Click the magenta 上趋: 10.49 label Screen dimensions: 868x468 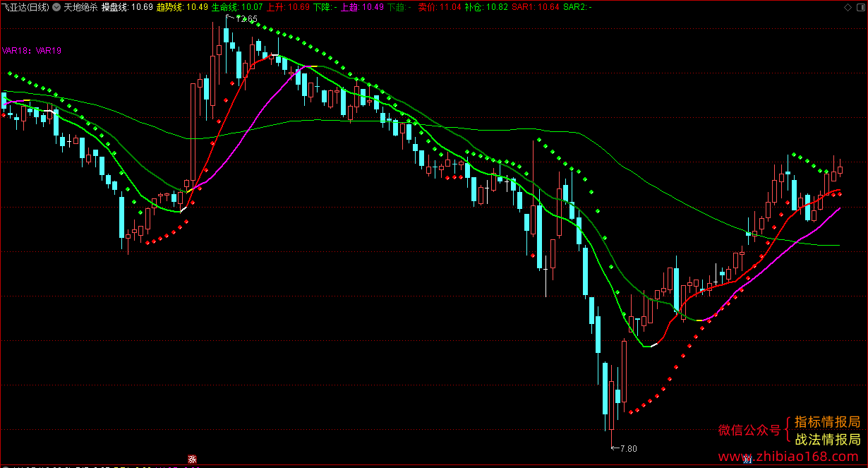tap(362, 7)
